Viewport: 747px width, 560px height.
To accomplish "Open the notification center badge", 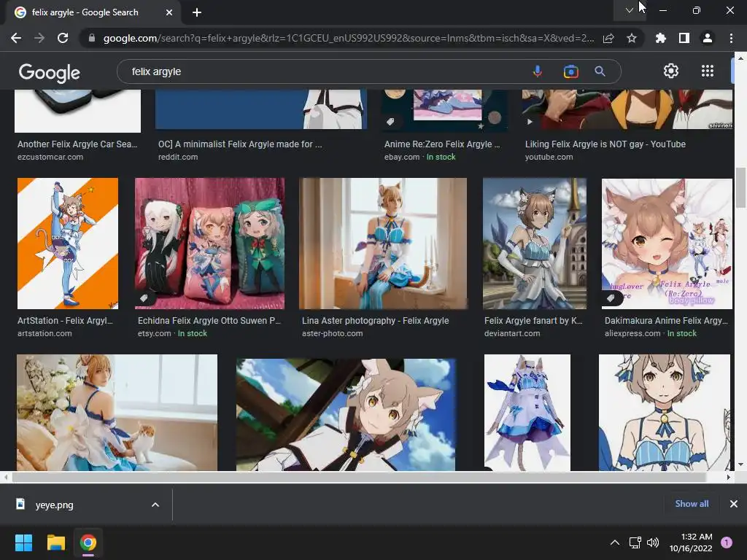I will pyautogui.click(x=726, y=542).
